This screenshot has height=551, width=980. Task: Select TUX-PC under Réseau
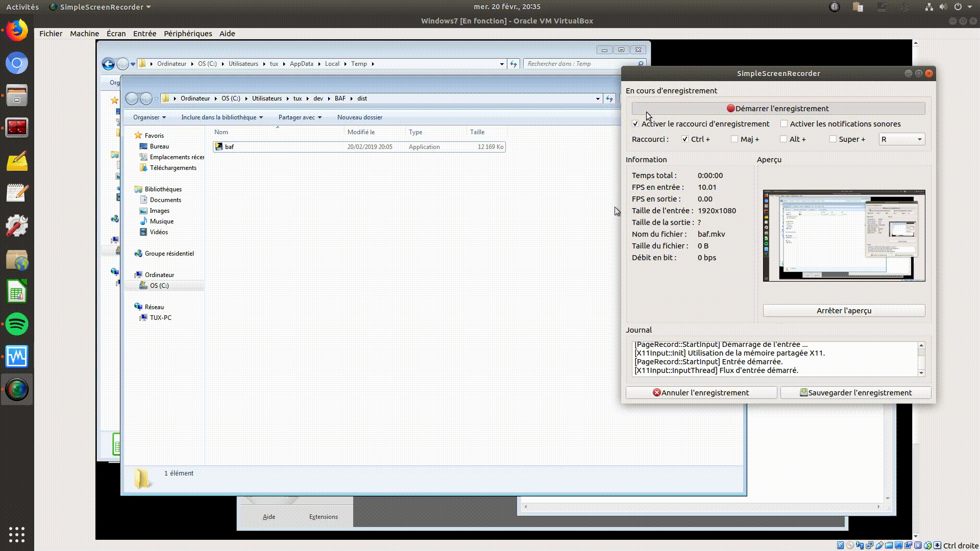pos(161,318)
